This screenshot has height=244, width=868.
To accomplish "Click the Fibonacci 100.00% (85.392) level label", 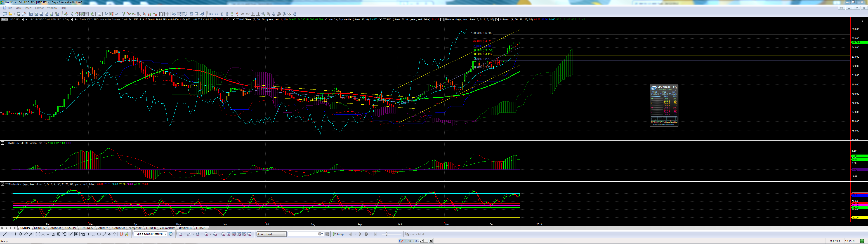I will [482, 33].
